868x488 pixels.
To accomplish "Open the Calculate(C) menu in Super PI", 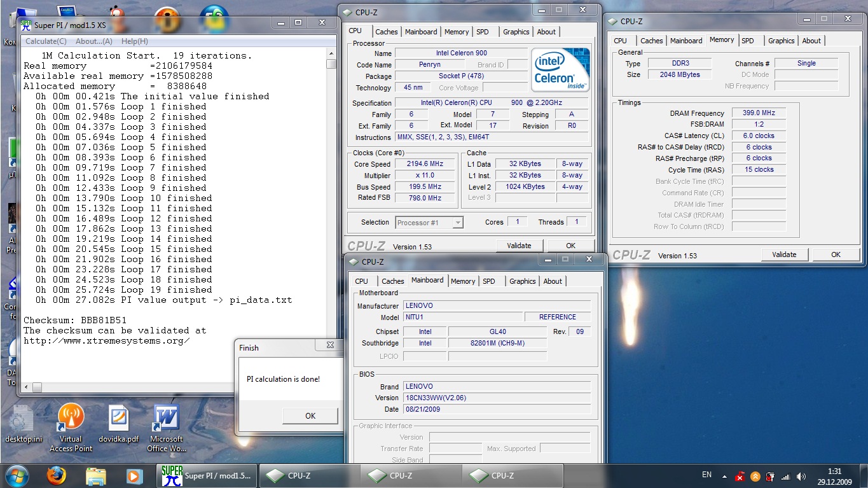I will (x=45, y=41).
